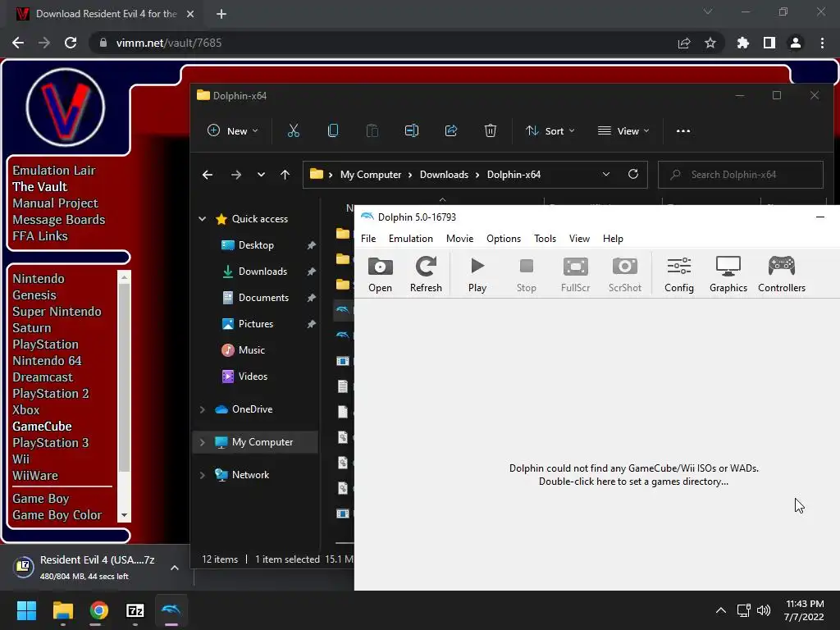Viewport: 840px width, 630px height.
Task: Click the Copy icon in File Explorer
Action: tap(333, 130)
